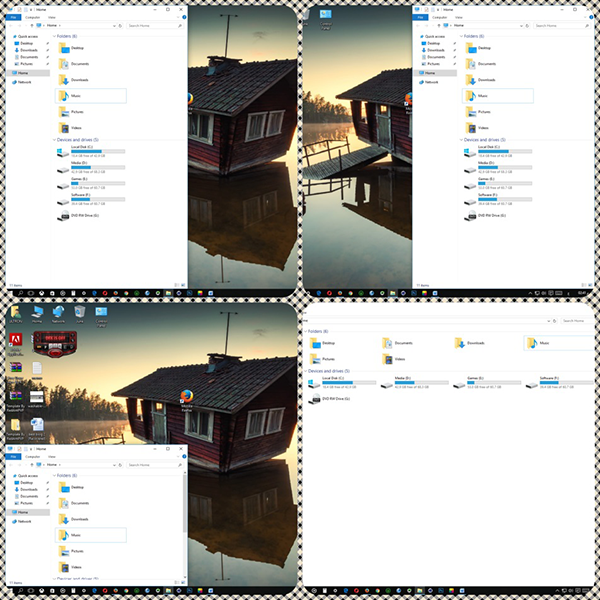Viewport: 600px width, 600px height.
Task: Open the Computer tab in top-left Explorer window
Action: click(x=33, y=17)
